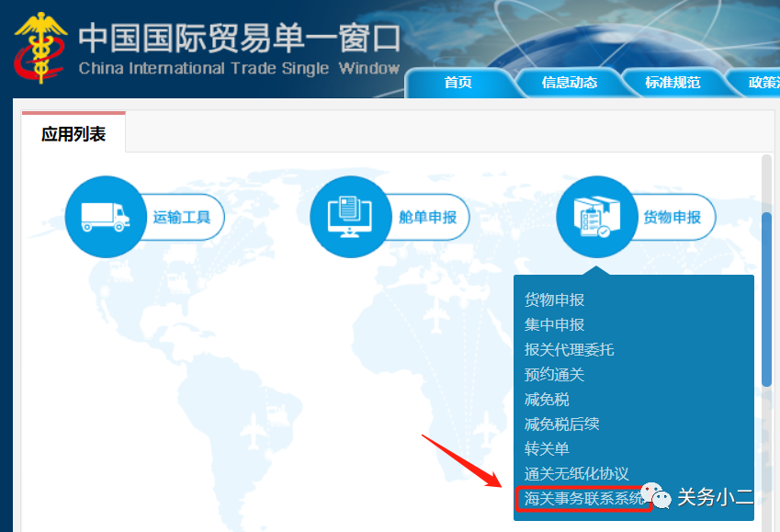Select 预约通关 from the menu

click(554, 375)
